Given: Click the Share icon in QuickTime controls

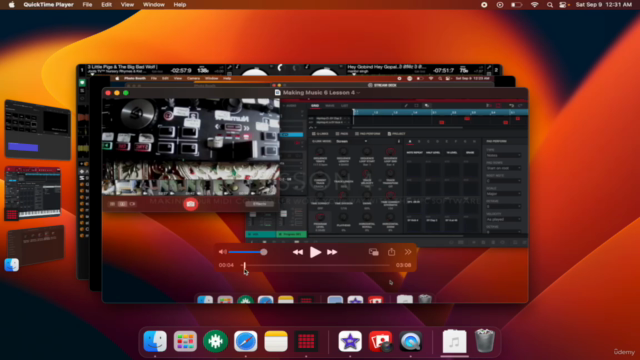Looking at the screenshot, I should click(x=391, y=252).
